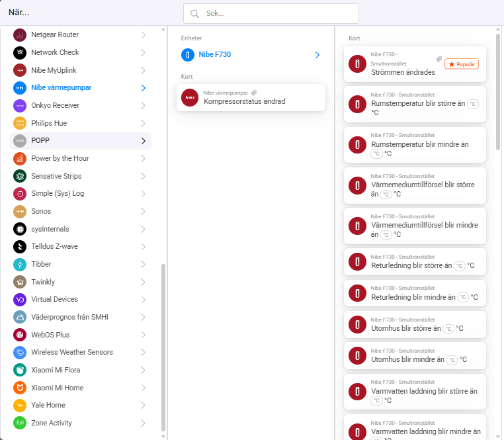The width and height of the screenshot is (504, 440).
Task: Click app list scroll-down arrow
Action: point(163,437)
